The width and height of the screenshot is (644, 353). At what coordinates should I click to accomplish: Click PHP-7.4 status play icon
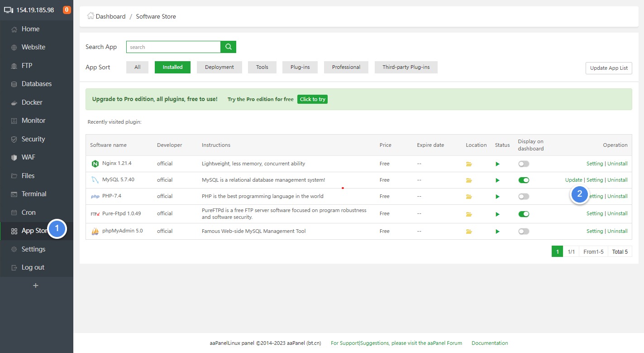click(x=497, y=197)
